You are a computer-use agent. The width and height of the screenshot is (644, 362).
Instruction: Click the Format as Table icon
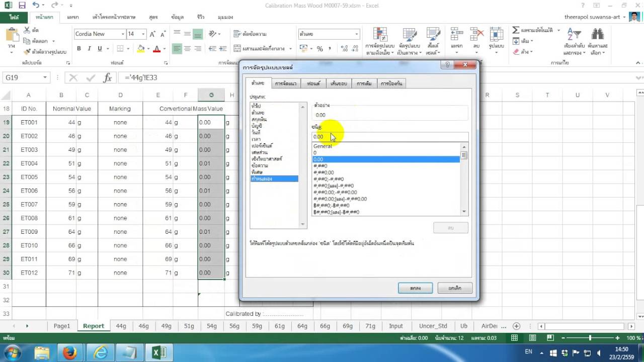click(x=409, y=35)
